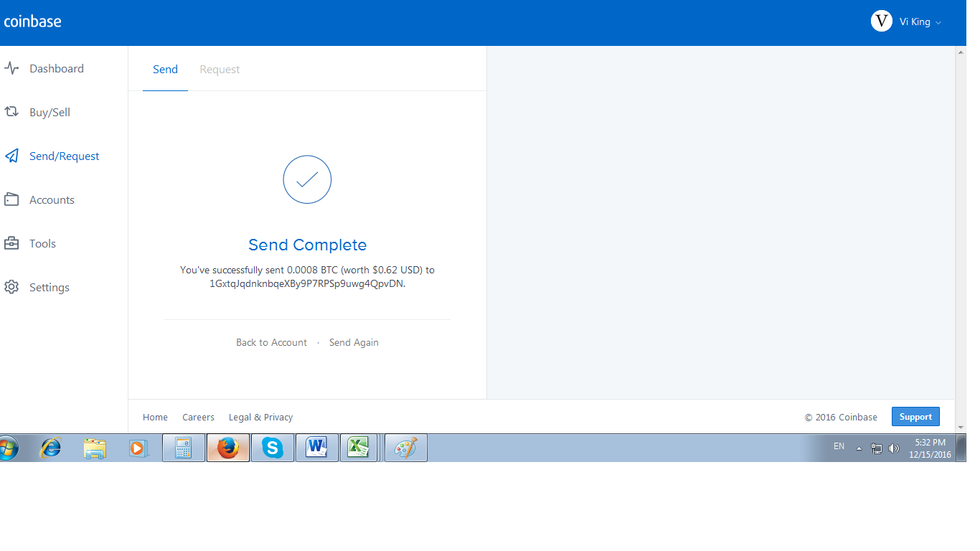Click the Coinbase logo in header
The image size is (980, 551).
pyautogui.click(x=33, y=22)
